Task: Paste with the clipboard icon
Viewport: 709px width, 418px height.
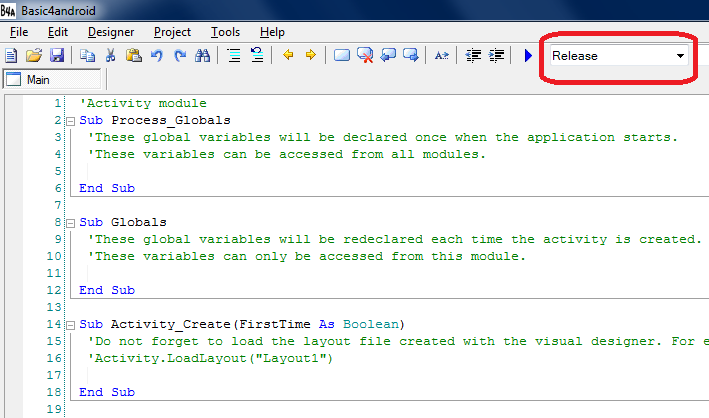Action: pos(134,56)
